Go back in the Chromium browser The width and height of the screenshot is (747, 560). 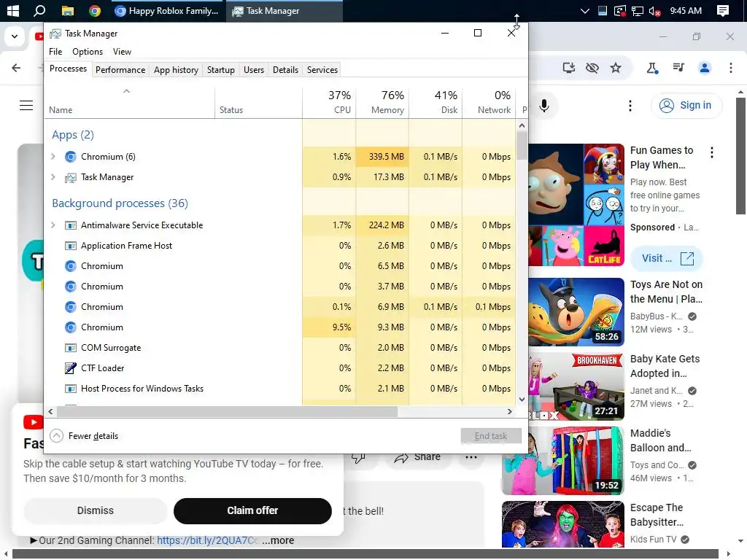click(16, 68)
